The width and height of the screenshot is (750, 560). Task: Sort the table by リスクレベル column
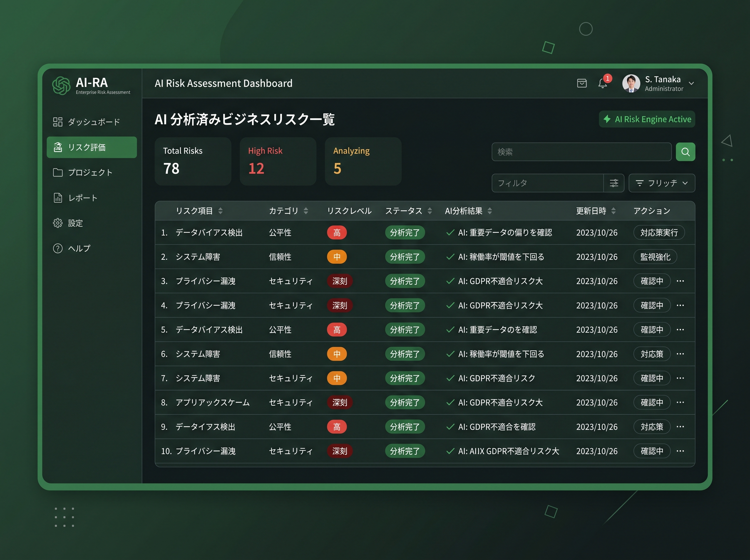pos(349,211)
